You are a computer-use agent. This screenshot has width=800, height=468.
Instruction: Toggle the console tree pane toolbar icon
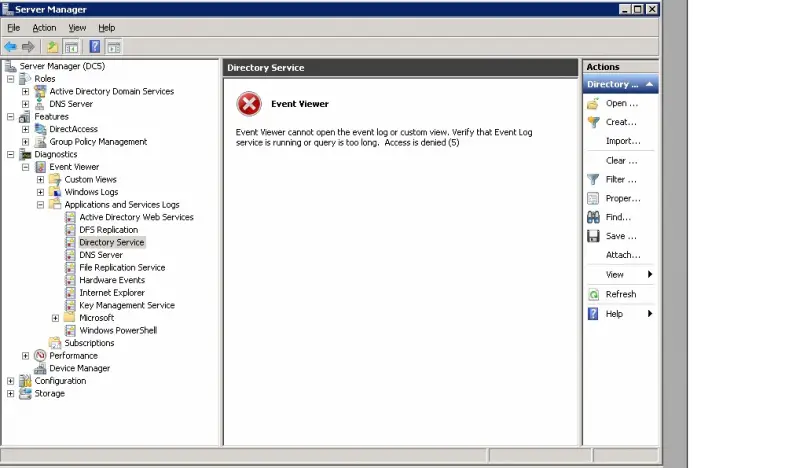coord(71,47)
